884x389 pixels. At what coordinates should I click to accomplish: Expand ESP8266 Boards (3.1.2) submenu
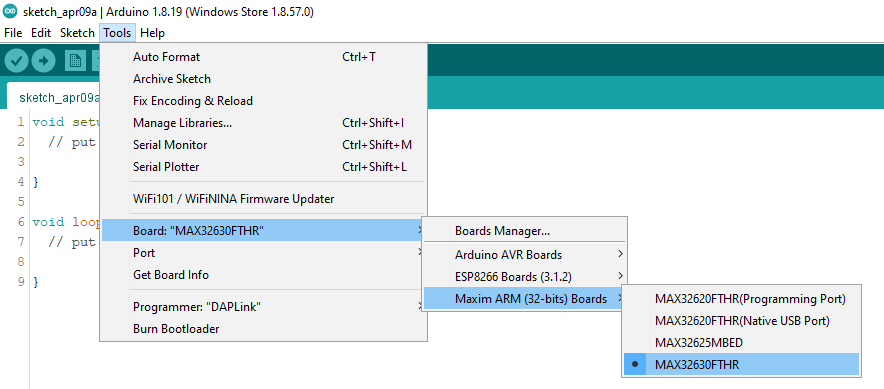tap(525, 277)
